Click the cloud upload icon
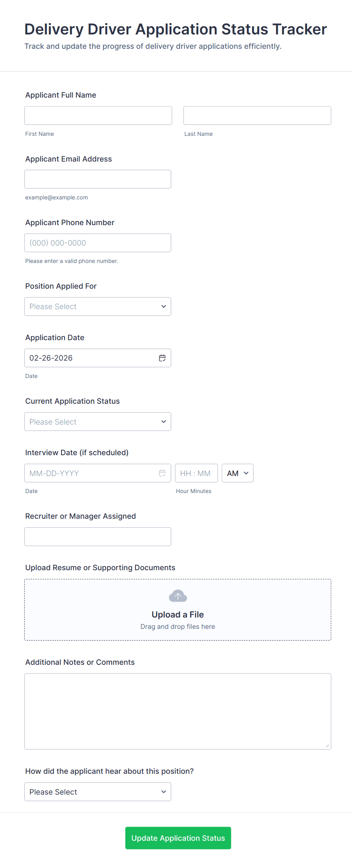This screenshot has height=868, width=352. (x=178, y=596)
